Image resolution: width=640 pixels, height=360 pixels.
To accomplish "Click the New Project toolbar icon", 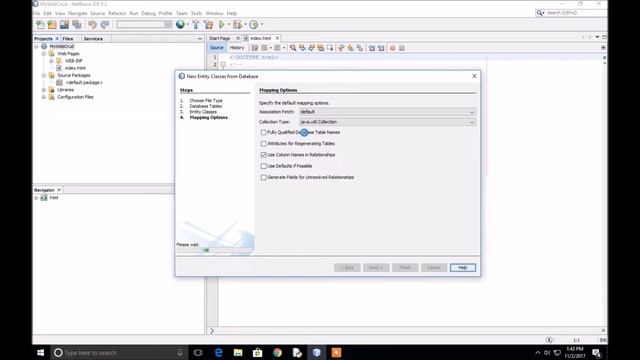I will 52,25.
